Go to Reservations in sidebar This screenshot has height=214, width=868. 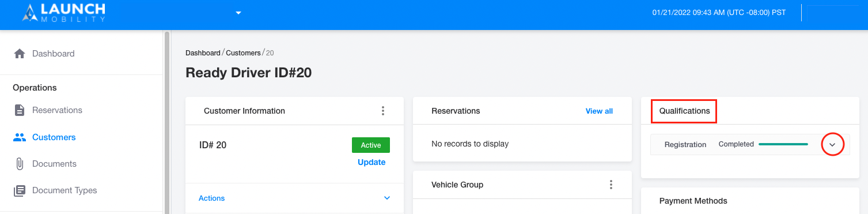click(57, 110)
